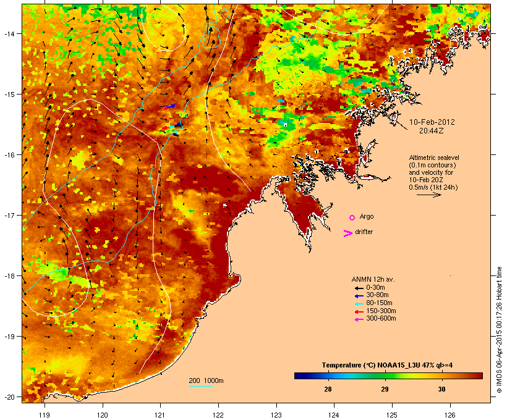Viewport: 507px width, 420px height.
Task: Click the 119 longitude axis label
Action: tap(45, 415)
